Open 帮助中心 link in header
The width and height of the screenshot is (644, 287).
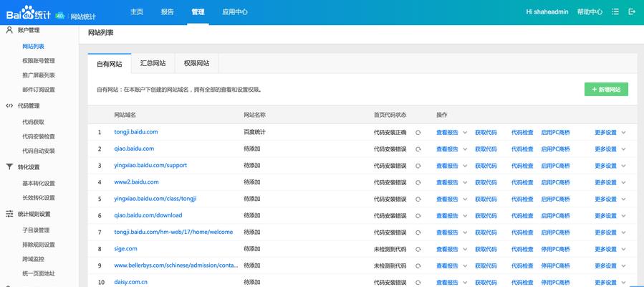point(590,12)
